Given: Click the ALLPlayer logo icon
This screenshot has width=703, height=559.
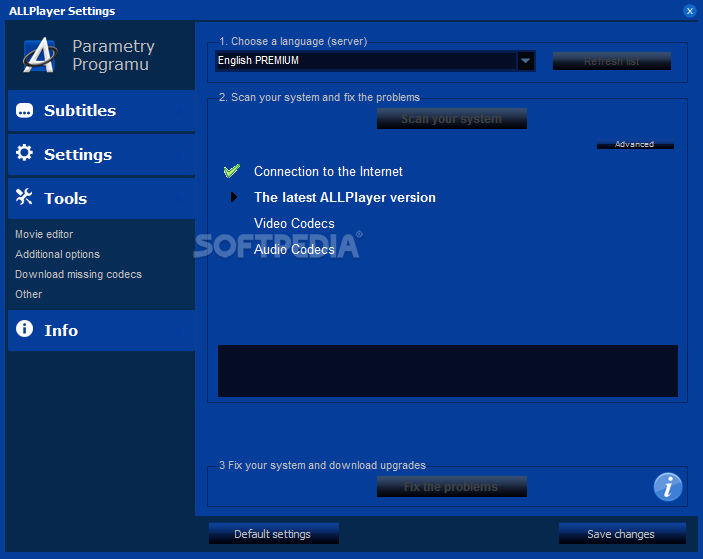Looking at the screenshot, I should click(x=40, y=55).
